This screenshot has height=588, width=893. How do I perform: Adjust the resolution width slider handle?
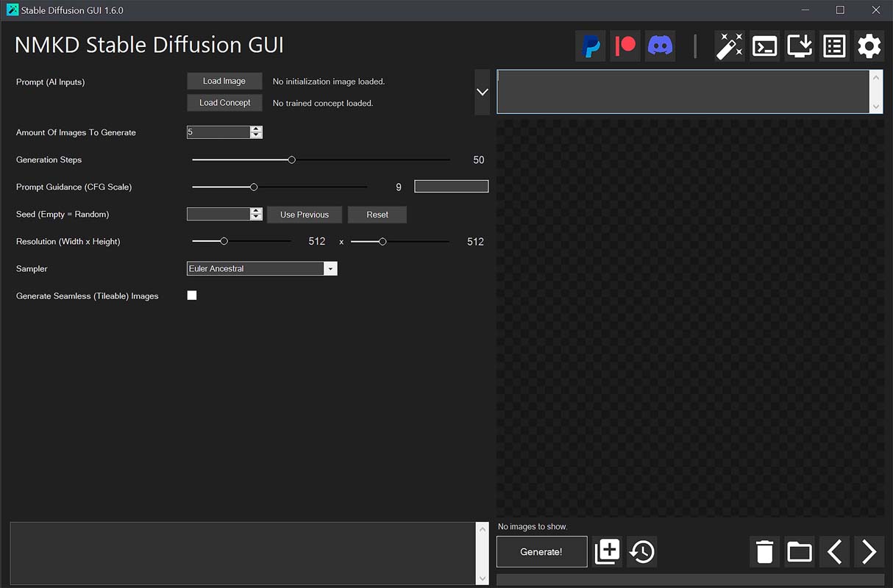(224, 241)
